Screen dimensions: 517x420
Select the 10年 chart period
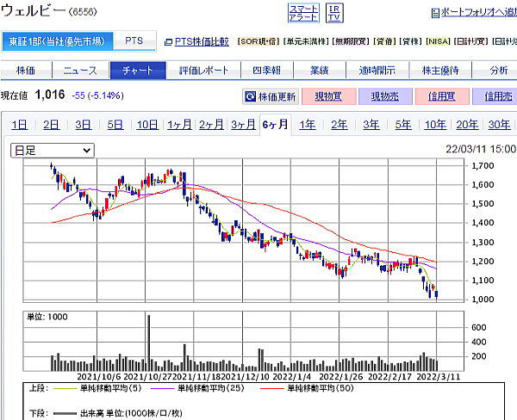pyautogui.click(x=435, y=125)
